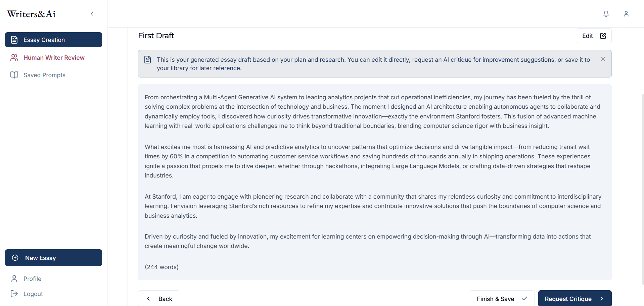Screen dimensions: 644x306
Task: Dismiss the info banner with the X
Action: coord(603,59)
